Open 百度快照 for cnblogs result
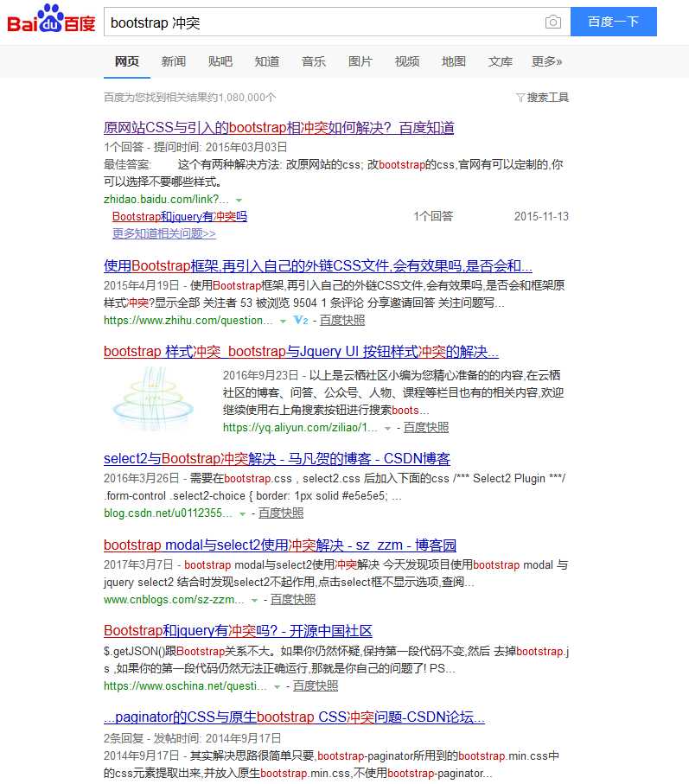The width and height of the screenshot is (689, 784). 293,600
